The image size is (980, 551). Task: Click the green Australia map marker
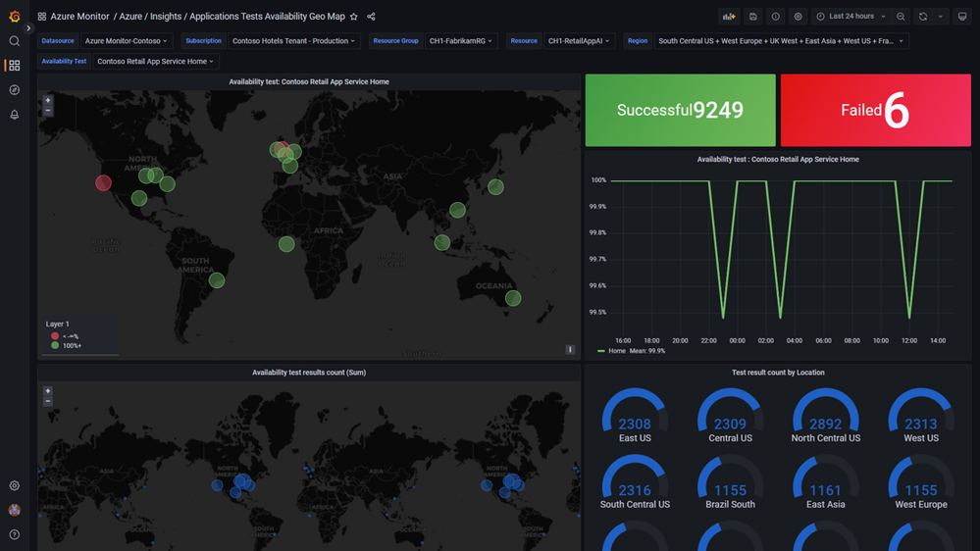click(513, 299)
